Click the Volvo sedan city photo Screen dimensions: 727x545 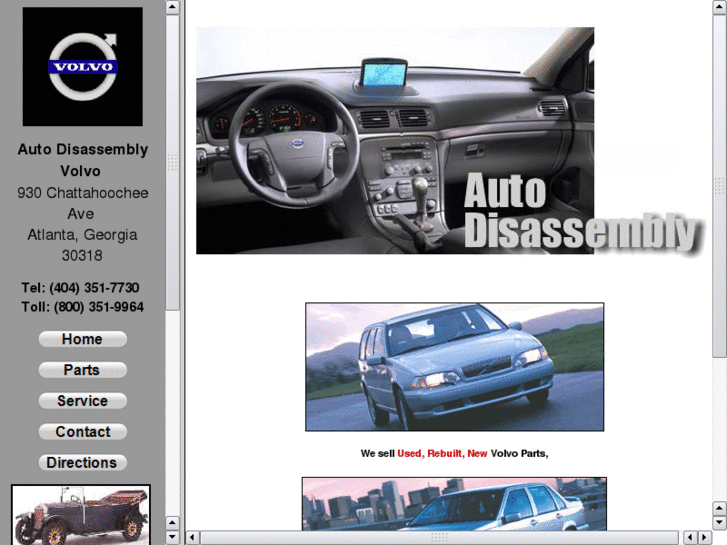point(454,504)
